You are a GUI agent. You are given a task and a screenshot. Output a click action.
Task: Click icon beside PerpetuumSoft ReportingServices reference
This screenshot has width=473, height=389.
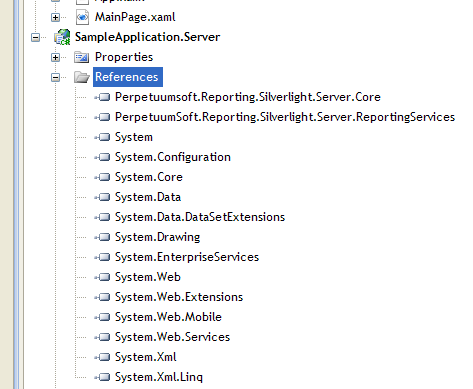point(102,117)
